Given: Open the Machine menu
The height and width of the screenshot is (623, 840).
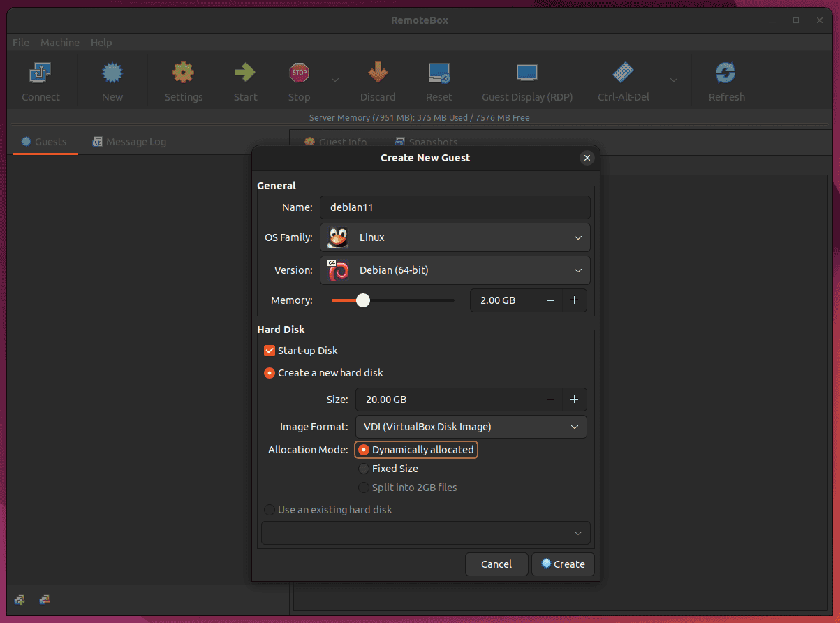Looking at the screenshot, I should coord(59,43).
